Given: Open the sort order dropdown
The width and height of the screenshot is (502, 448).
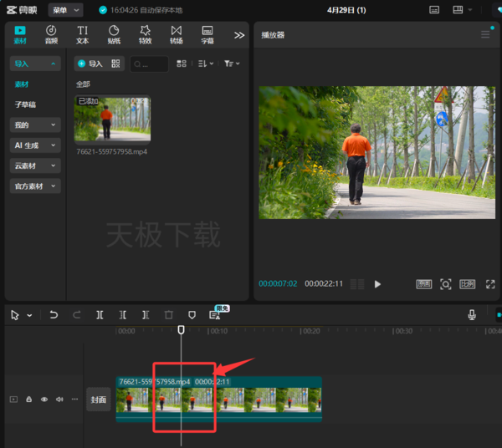Looking at the screenshot, I should tap(206, 64).
